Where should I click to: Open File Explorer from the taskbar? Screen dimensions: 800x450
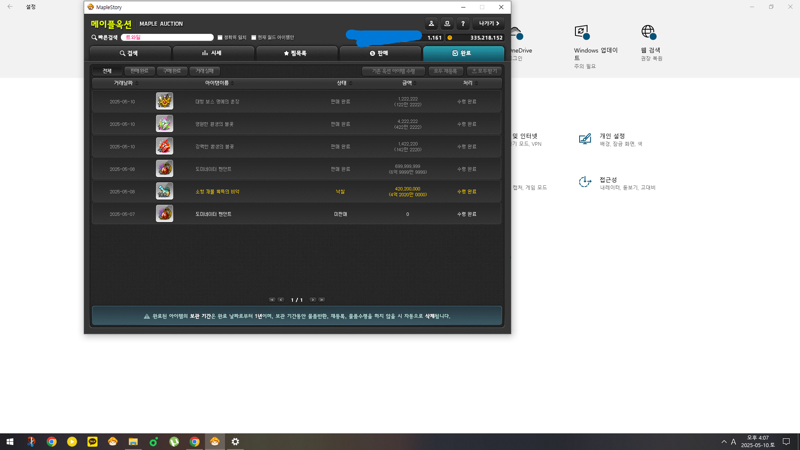[133, 442]
